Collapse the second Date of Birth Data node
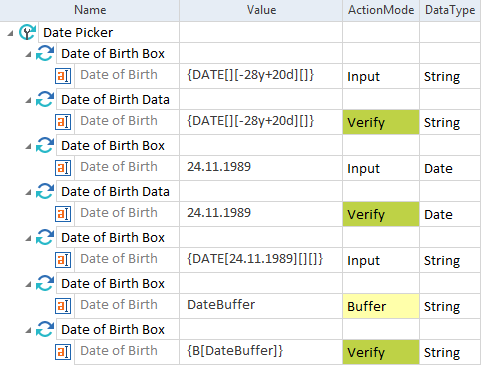481x365 pixels. tap(28, 192)
